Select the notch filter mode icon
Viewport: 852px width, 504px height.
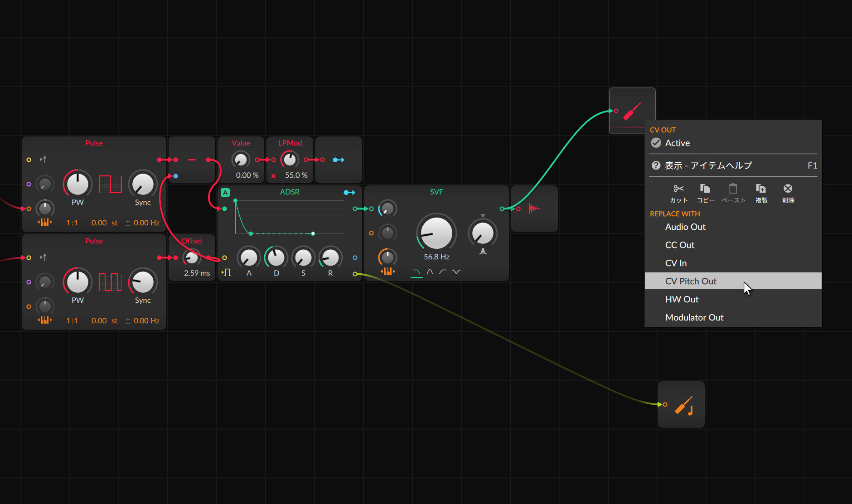(x=456, y=272)
